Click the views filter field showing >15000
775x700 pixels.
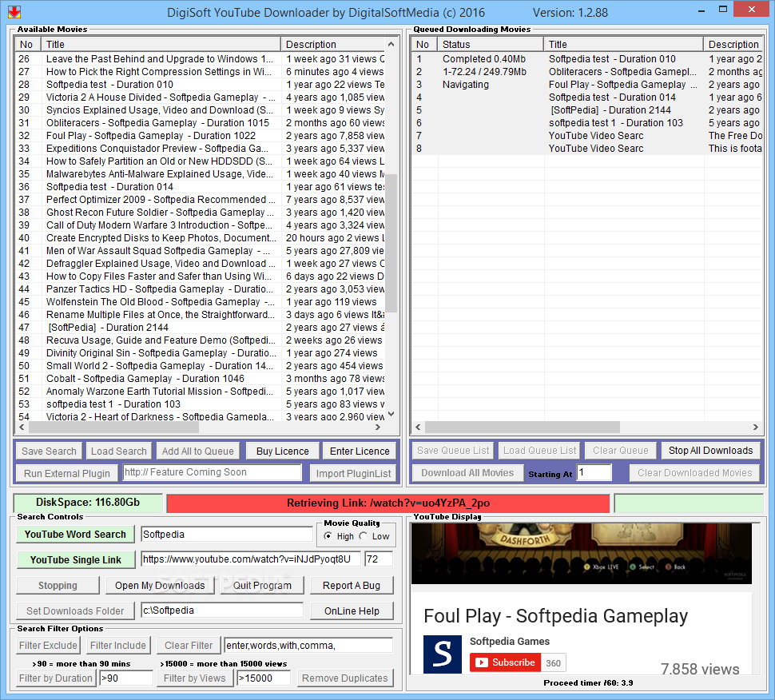(x=264, y=678)
